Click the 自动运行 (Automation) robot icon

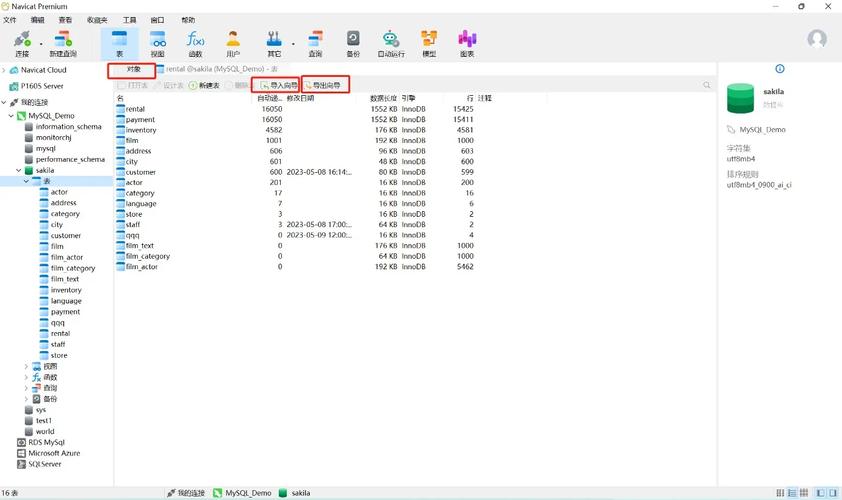tap(390, 40)
